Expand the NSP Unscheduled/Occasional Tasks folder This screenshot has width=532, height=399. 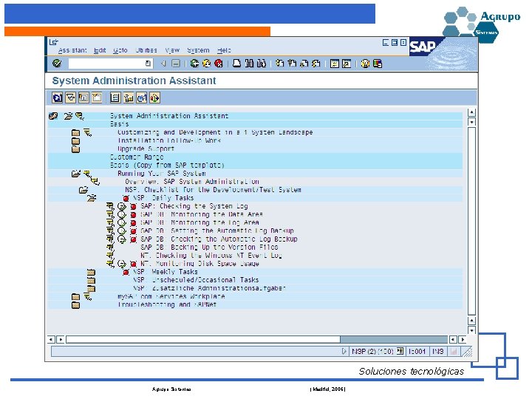click(91, 280)
